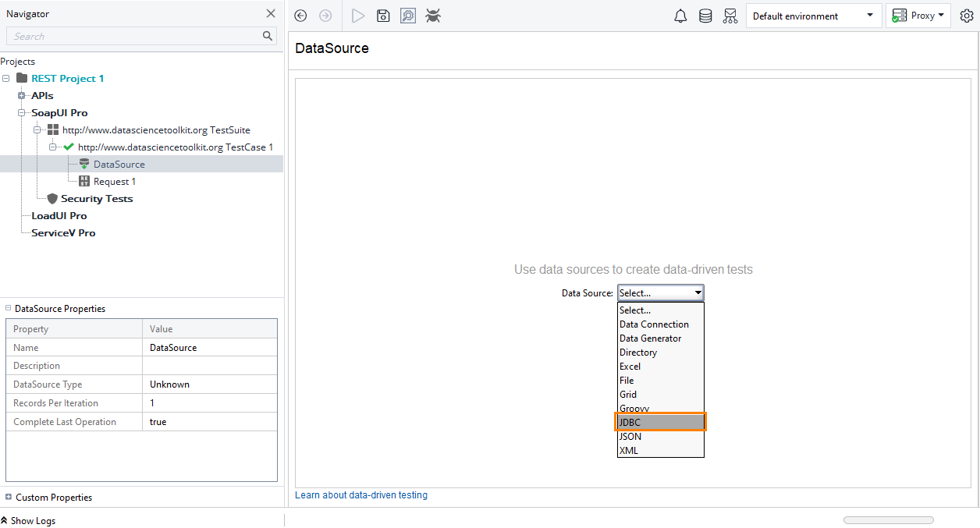Select Request 1 tree item
Viewport: 980px width, 528px height.
click(115, 182)
